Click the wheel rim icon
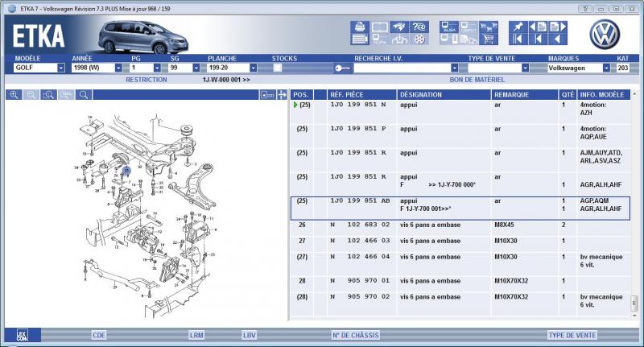 point(419,39)
